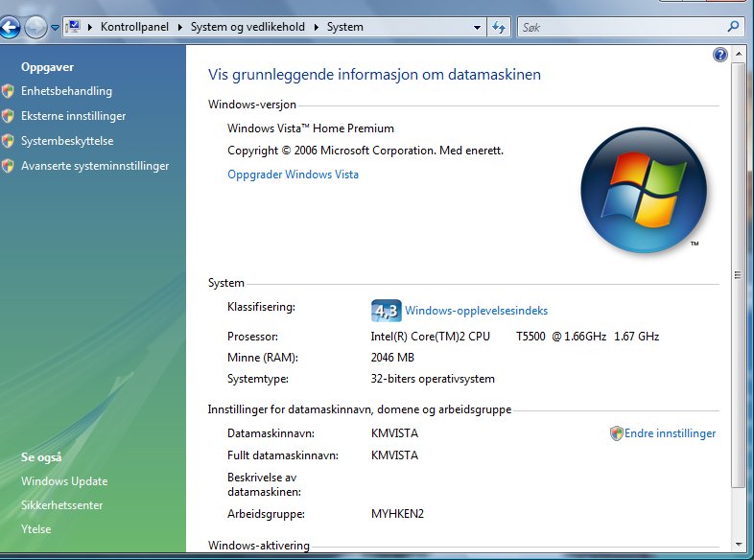Open Systembeskyttelse task link
Viewport: 754px width, 560px height.
tap(67, 141)
